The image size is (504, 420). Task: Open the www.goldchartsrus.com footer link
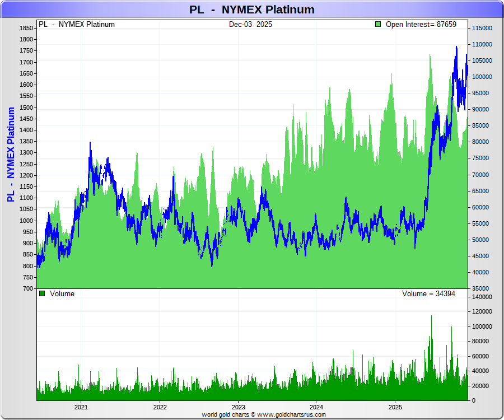pyautogui.click(x=291, y=415)
